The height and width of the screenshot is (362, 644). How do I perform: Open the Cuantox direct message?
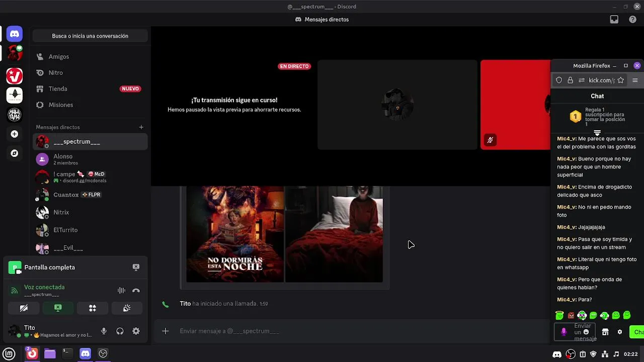pyautogui.click(x=90, y=195)
